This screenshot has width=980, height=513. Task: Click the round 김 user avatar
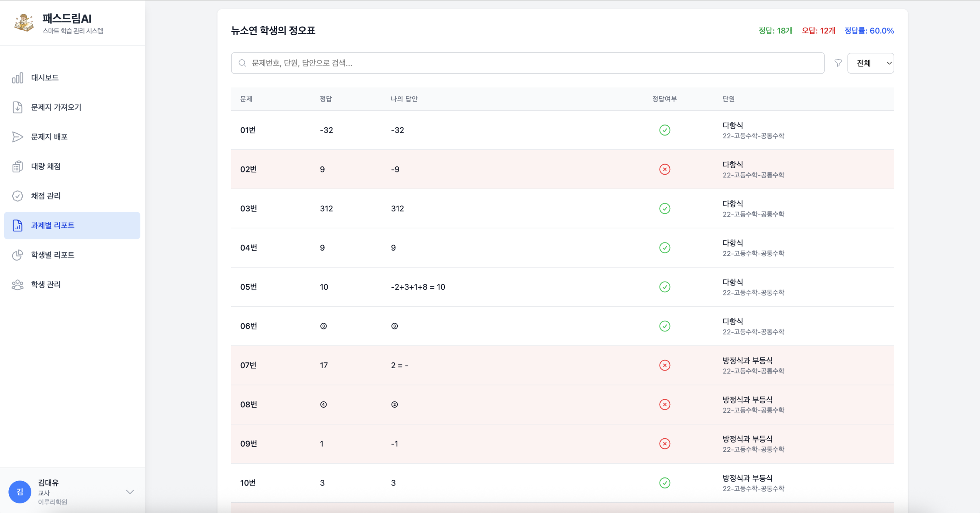coord(20,492)
